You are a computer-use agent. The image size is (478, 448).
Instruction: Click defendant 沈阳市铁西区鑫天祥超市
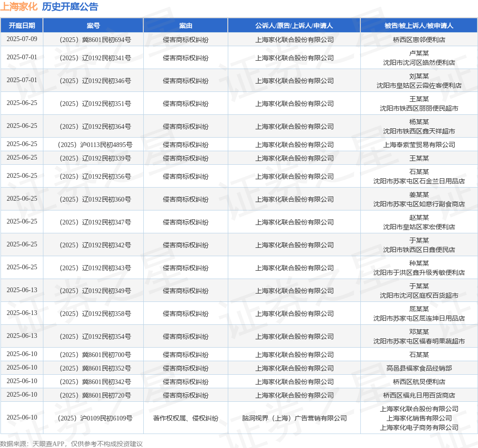coord(419,131)
